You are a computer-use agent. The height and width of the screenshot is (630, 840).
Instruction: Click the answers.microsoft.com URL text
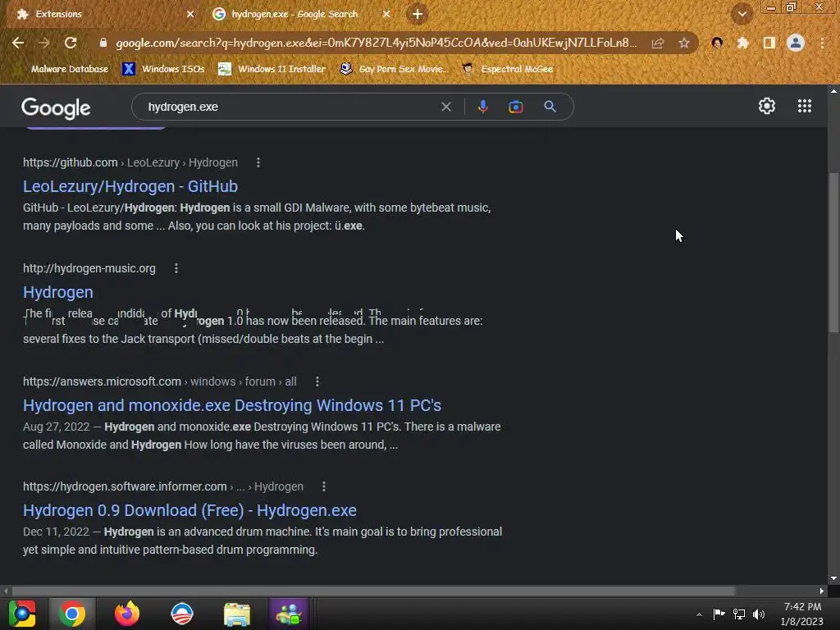[x=102, y=381]
